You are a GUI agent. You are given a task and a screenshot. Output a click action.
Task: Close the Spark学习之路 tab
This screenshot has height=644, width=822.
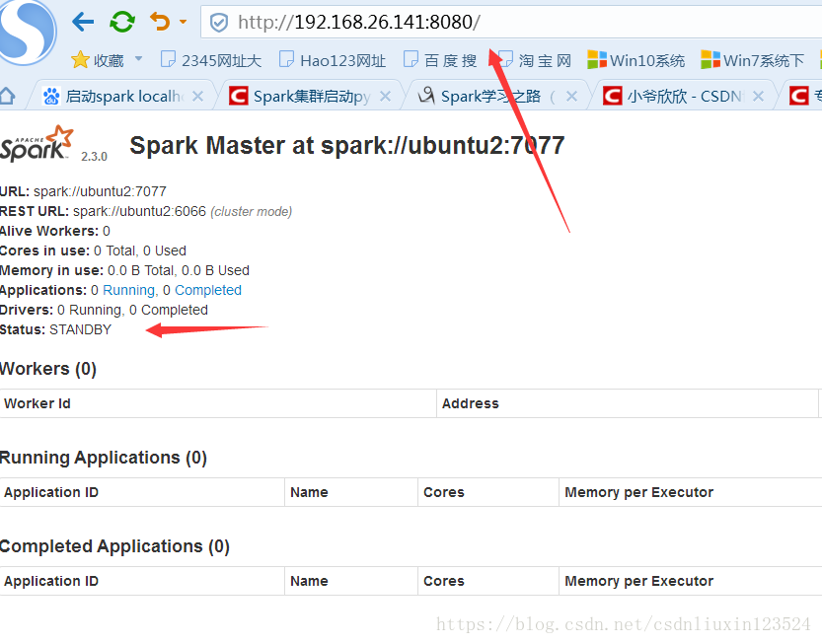click(572, 96)
